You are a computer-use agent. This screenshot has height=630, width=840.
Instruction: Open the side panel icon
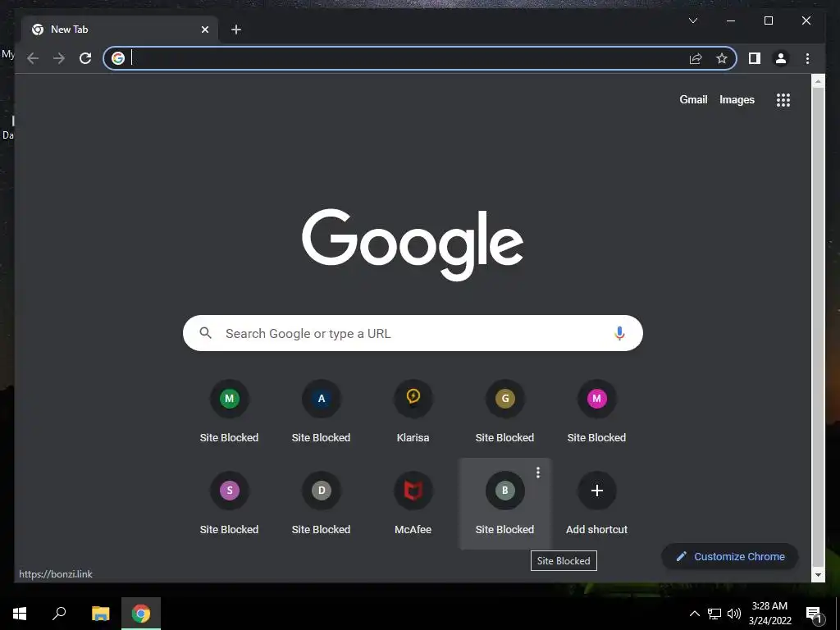pyautogui.click(x=755, y=58)
